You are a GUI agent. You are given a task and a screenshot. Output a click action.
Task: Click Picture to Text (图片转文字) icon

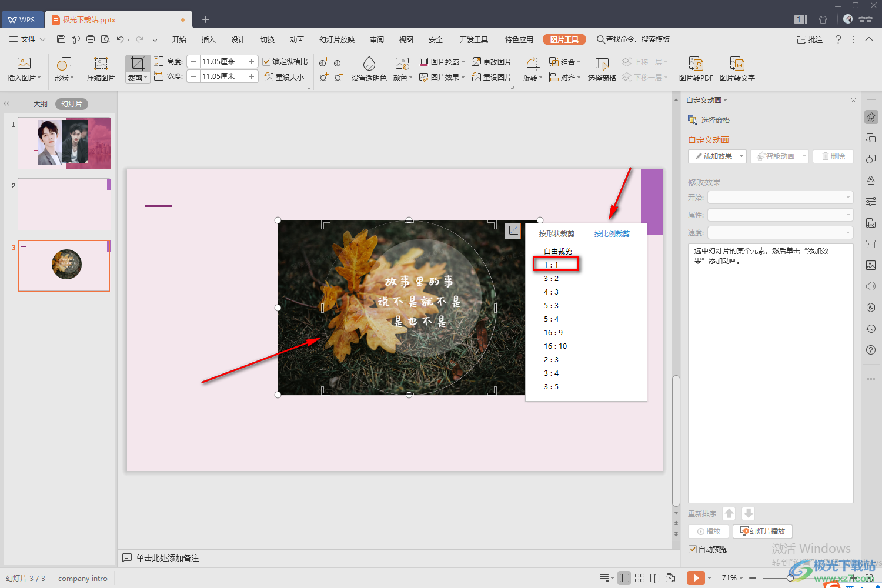(737, 69)
